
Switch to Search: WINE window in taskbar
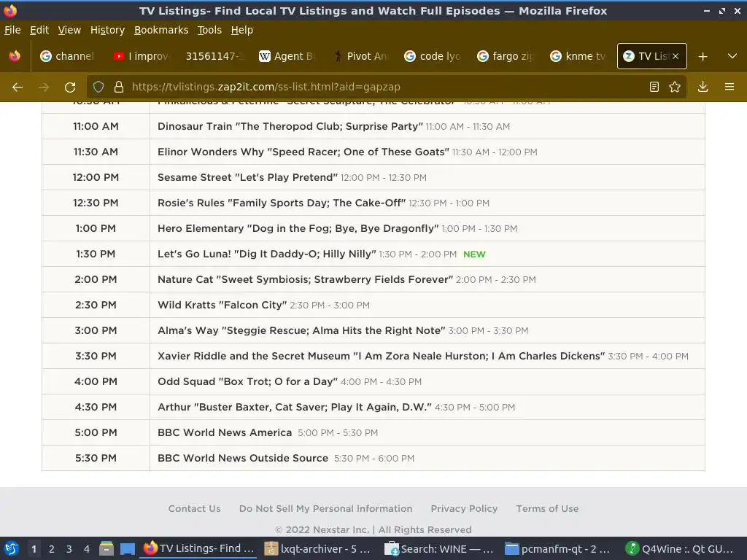(x=439, y=548)
